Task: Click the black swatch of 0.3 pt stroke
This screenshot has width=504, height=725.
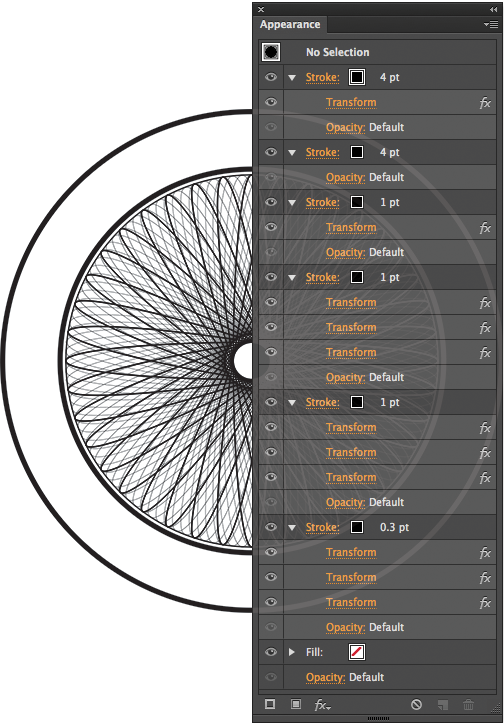Action: [356, 527]
